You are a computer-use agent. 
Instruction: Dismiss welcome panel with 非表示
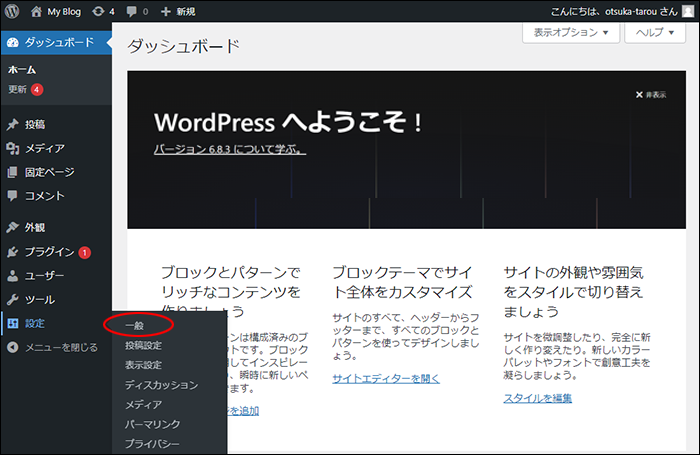652,95
